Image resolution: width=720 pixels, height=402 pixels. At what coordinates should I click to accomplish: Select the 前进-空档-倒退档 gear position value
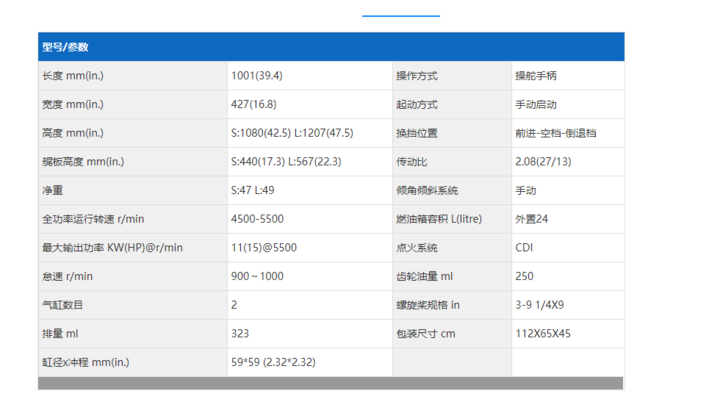tap(557, 133)
